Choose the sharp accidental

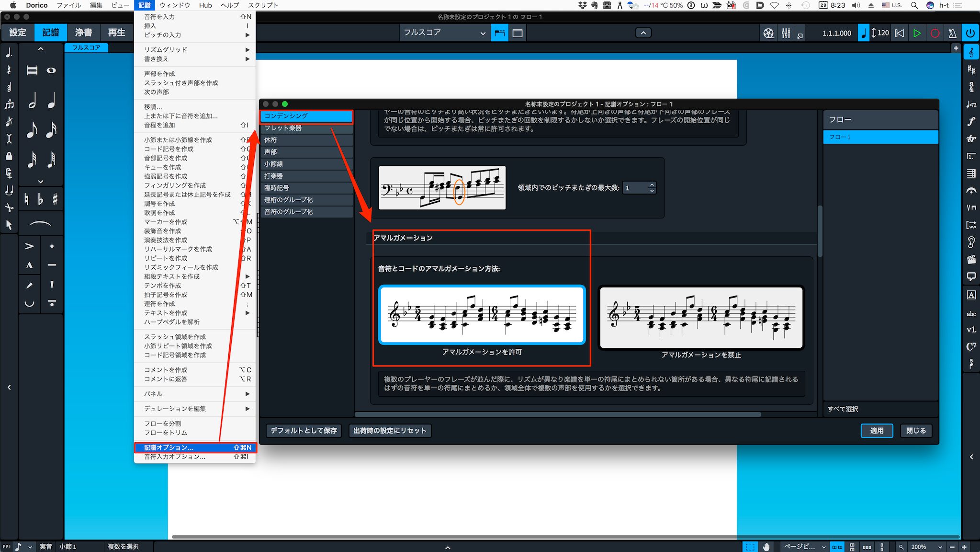pos(55,199)
